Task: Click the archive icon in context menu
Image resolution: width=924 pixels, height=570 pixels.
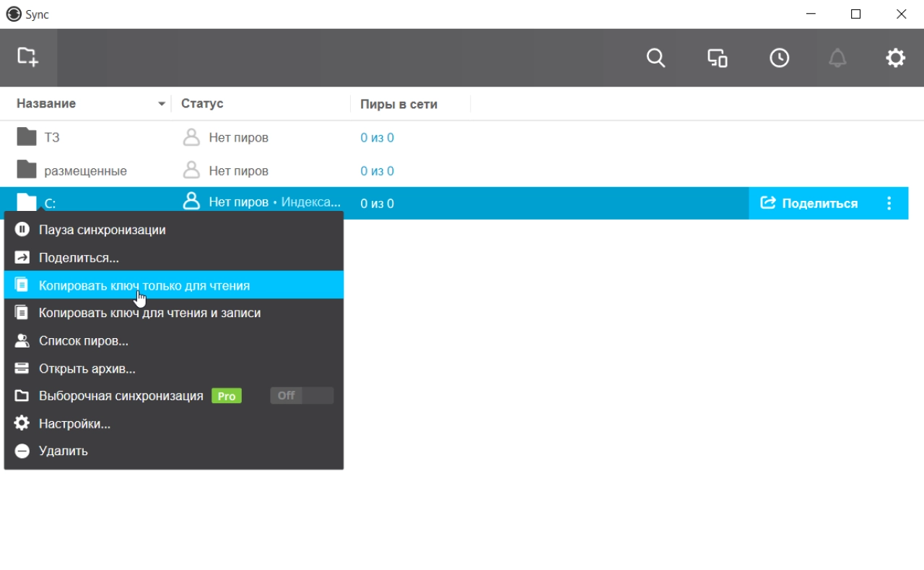Action: (x=22, y=368)
